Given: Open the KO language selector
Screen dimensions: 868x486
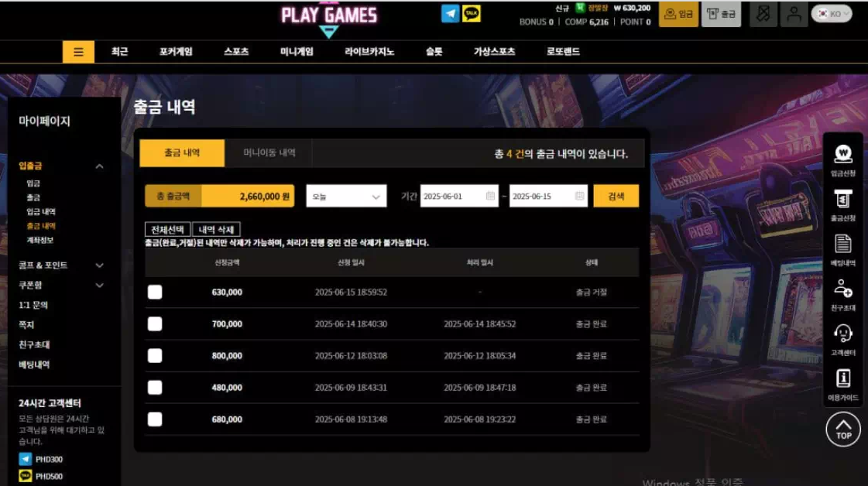Looking at the screenshot, I should pos(832,14).
